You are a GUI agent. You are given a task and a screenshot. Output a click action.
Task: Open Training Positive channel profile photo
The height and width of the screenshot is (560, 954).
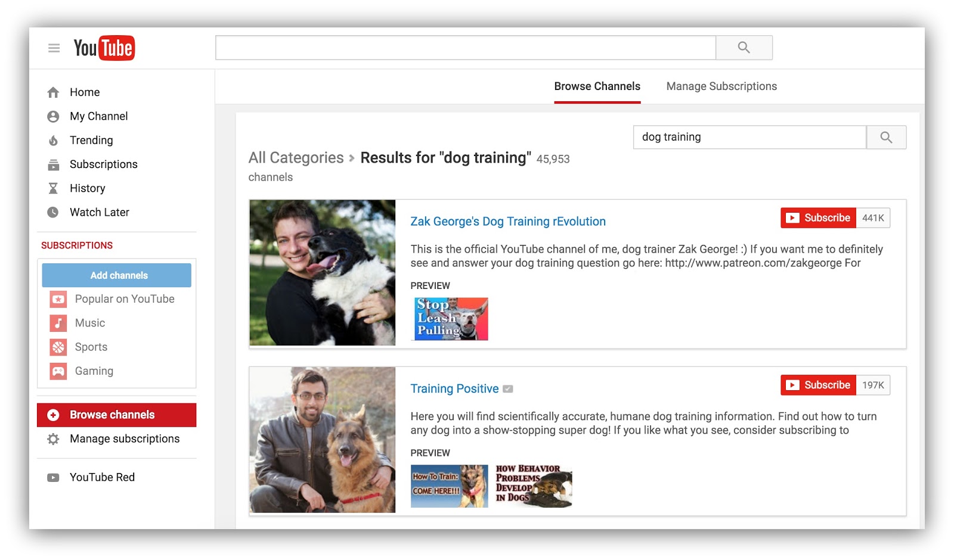click(323, 440)
